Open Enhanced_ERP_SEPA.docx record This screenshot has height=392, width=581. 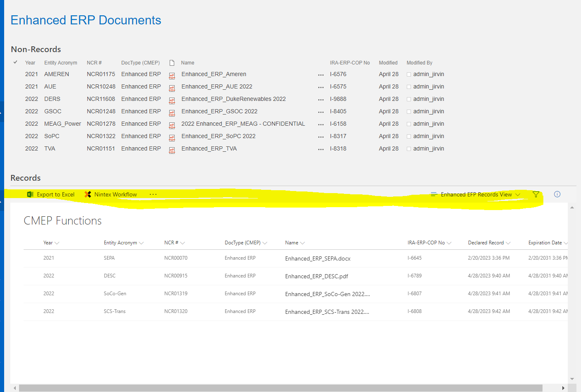(x=318, y=258)
